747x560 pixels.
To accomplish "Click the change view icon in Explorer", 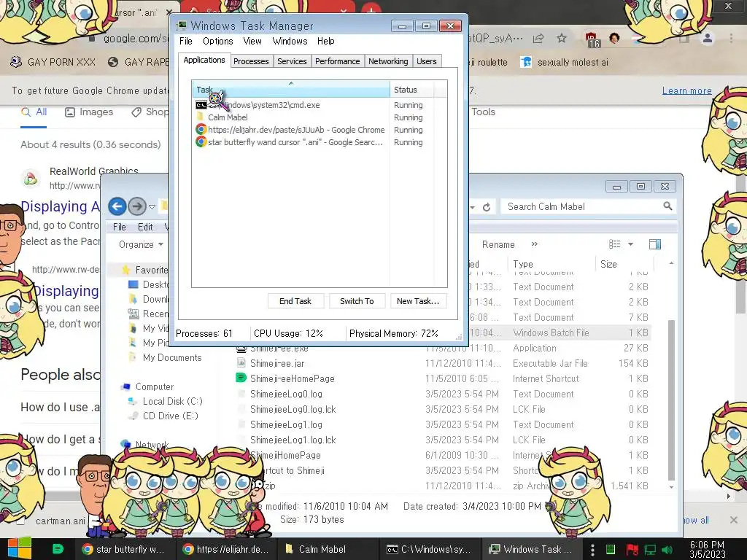I will tap(614, 244).
